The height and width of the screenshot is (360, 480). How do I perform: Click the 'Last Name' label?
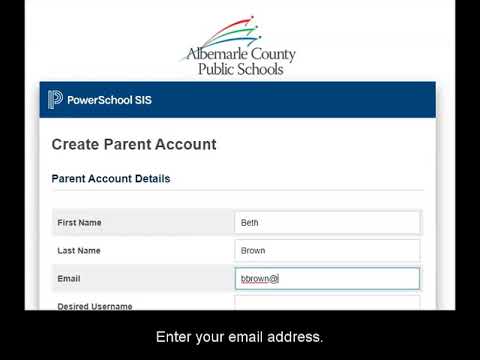79,250
